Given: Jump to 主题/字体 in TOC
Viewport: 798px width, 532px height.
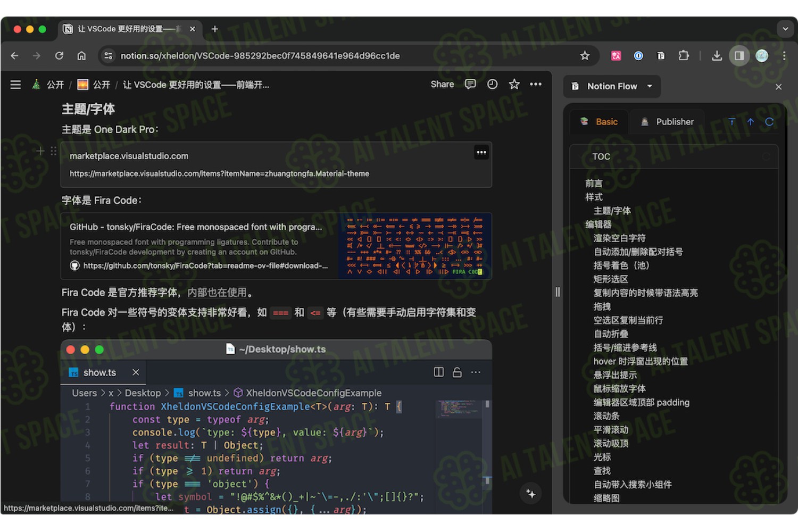Looking at the screenshot, I should [x=612, y=211].
